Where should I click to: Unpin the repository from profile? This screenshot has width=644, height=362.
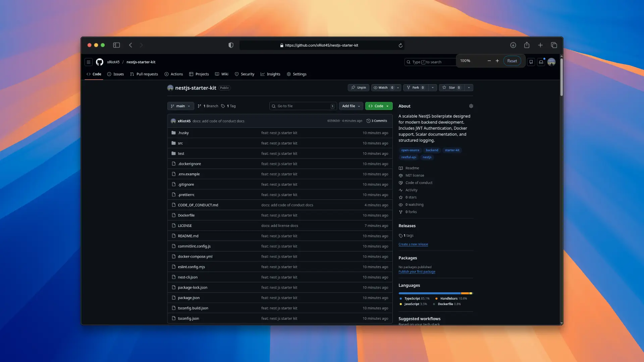pyautogui.click(x=359, y=87)
